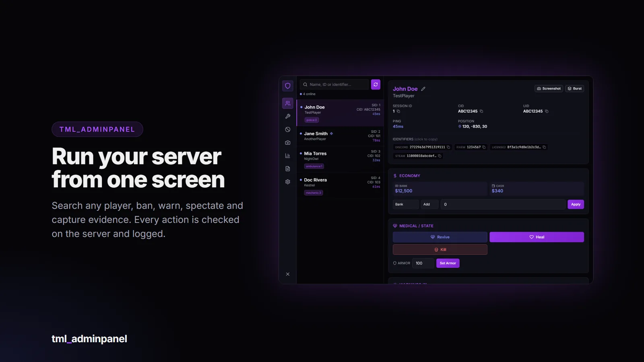This screenshot has height=362, width=644.
Task: Apply the economy change
Action: coord(576,204)
